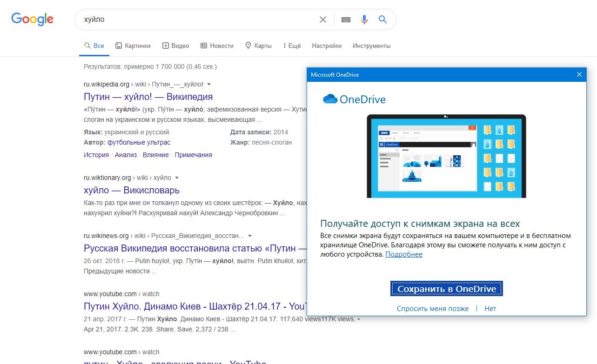
Task: Click the 'Жанр: песня-слоган' text
Action: tap(261, 142)
